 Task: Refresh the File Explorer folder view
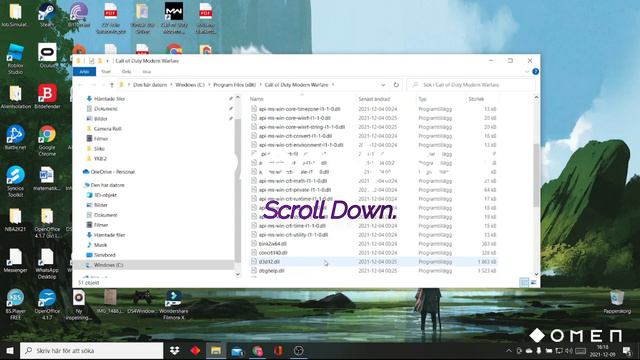click(396, 84)
